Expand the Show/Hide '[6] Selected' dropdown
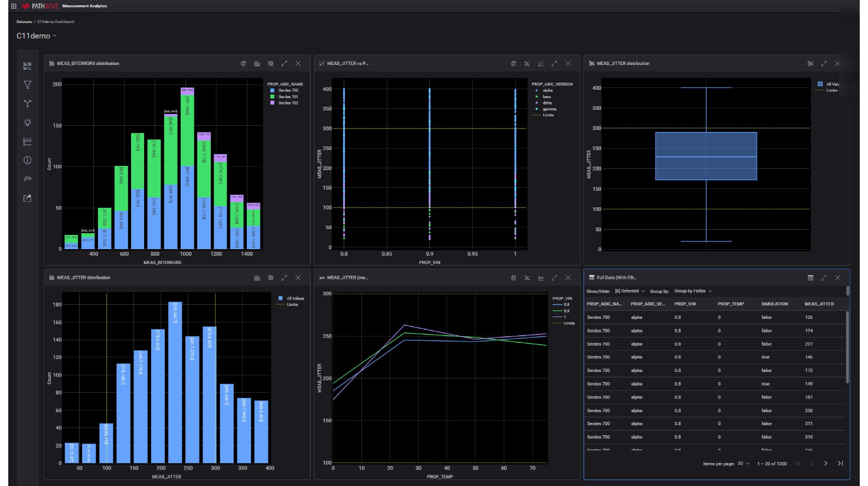This screenshot has height=486, width=868. (x=630, y=291)
